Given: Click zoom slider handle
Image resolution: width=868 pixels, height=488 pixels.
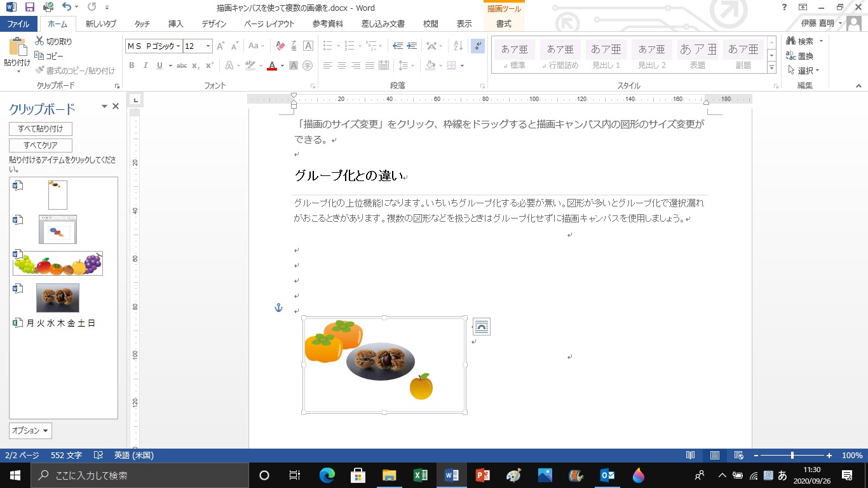Looking at the screenshot, I should (792, 456).
